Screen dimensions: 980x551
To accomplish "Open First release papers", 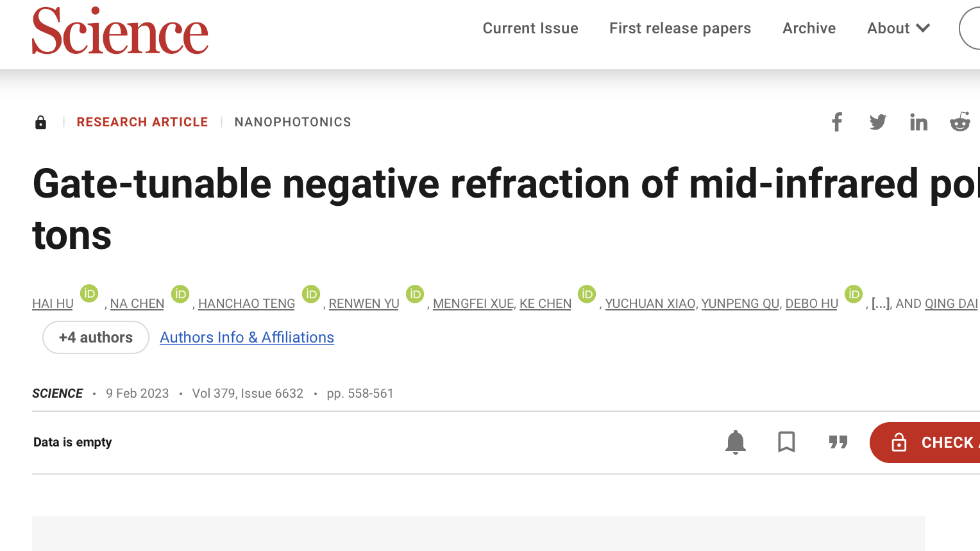I will tap(680, 28).
